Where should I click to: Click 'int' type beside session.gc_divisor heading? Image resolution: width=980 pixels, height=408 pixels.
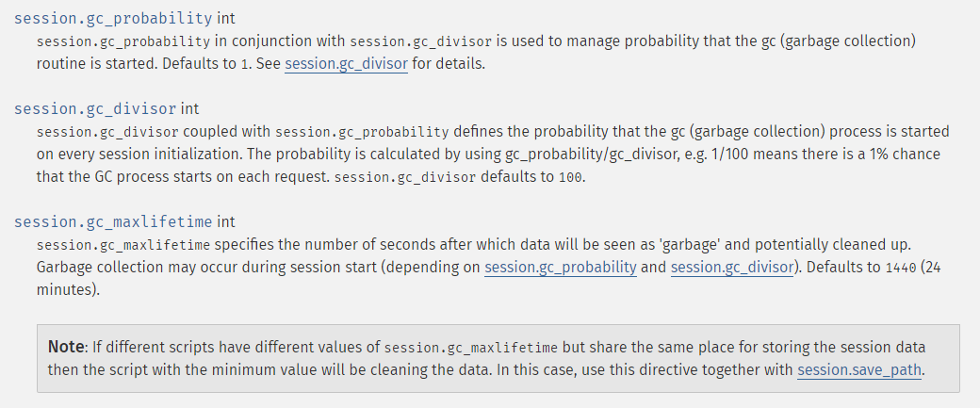pos(190,108)
